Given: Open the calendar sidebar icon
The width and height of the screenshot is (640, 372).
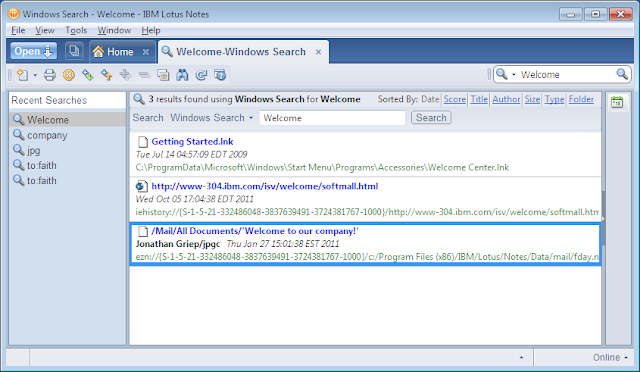Looking at the screenshot, I should click(617, 102).
